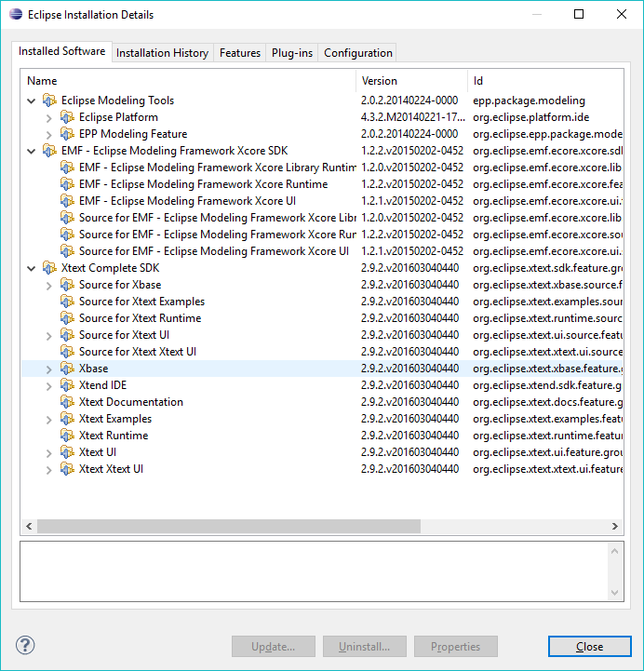This screenshot has width=644, height=671.
Task: Click icon beside Source for Xtext Runtime
Action: tap(67, 318)
